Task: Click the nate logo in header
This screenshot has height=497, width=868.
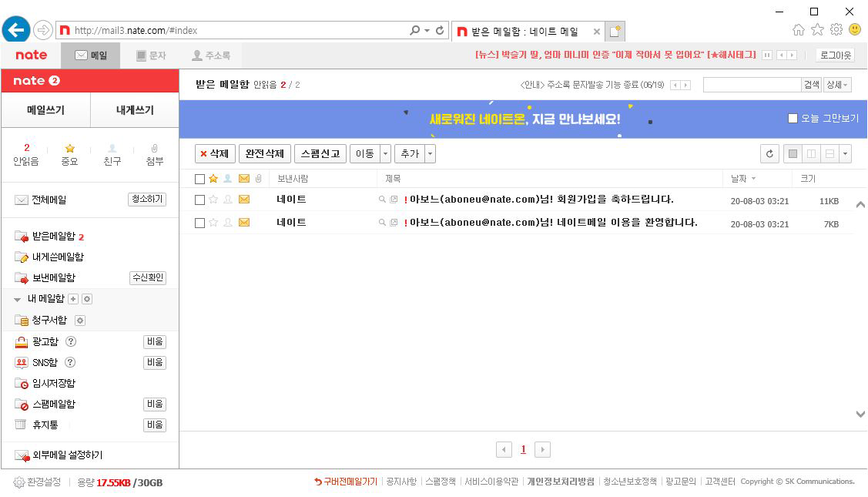Action: 32,55
